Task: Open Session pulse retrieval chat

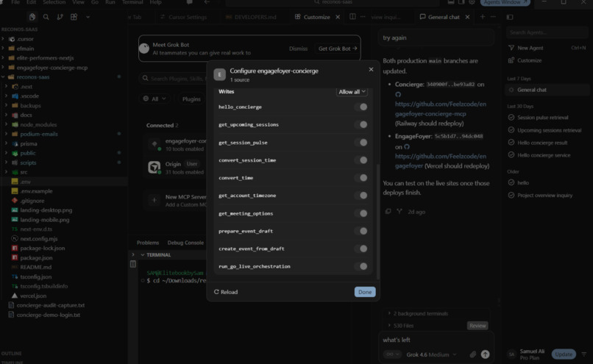Action: [x=542, y=118]
